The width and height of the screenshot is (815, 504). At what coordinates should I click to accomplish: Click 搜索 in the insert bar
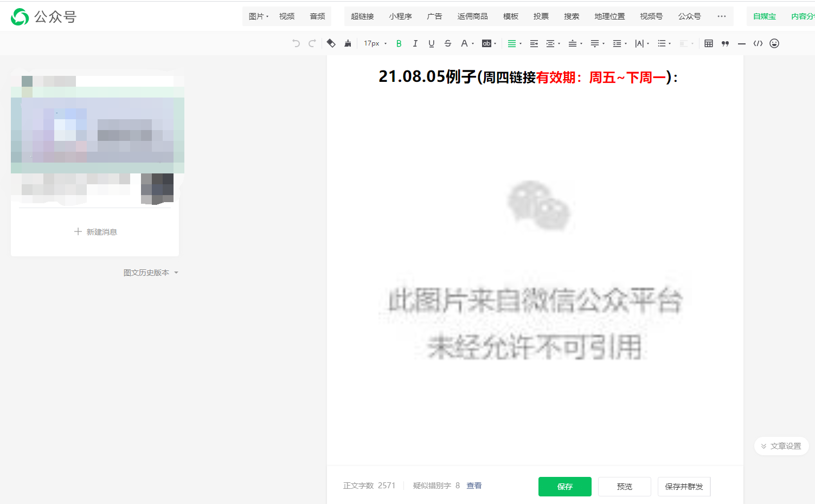[x=572, y=16]
